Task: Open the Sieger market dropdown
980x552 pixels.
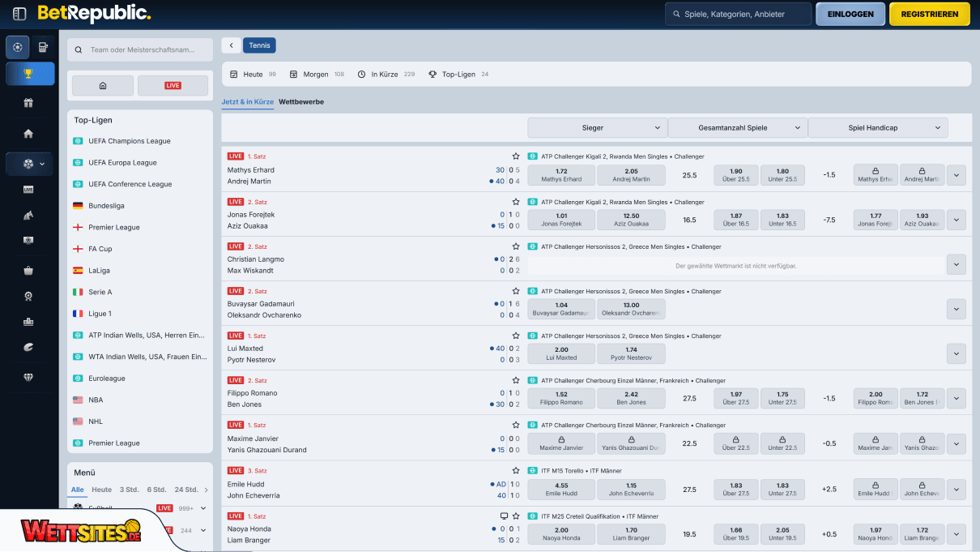Action: click(x=597, y=127)
